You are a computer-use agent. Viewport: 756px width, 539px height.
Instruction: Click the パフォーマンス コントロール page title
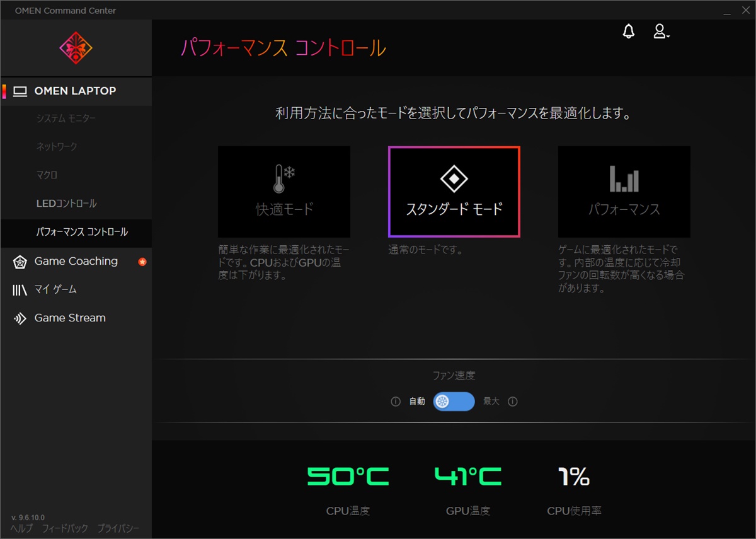(x=283, y=49)
